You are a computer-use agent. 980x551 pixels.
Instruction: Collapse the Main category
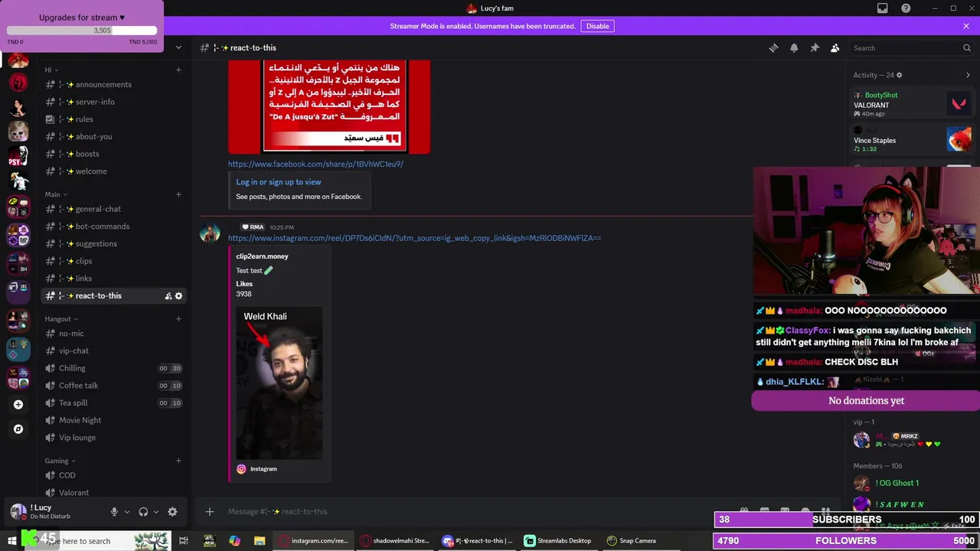[x=55, y=194]
